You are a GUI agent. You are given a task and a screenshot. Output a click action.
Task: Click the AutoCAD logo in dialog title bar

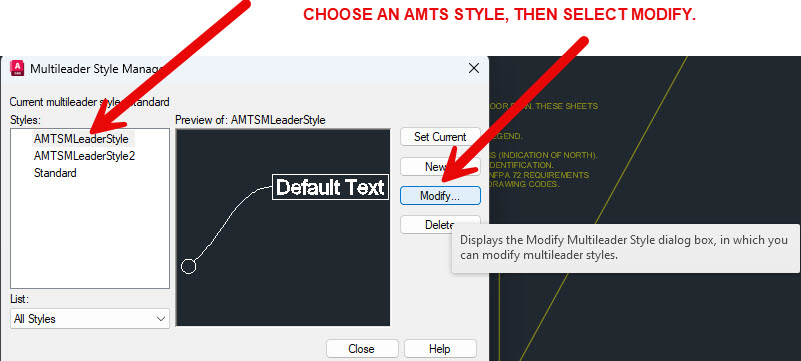coord(17,68)
